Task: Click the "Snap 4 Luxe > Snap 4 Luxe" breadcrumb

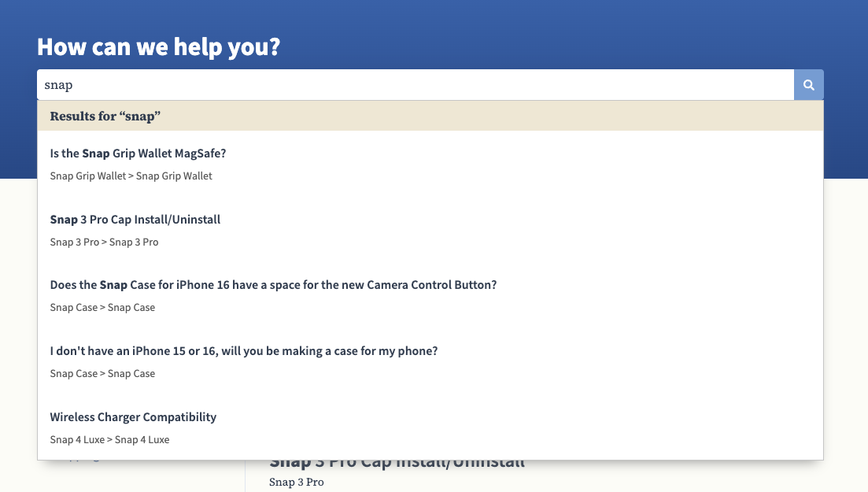Action: click(109, 440)
